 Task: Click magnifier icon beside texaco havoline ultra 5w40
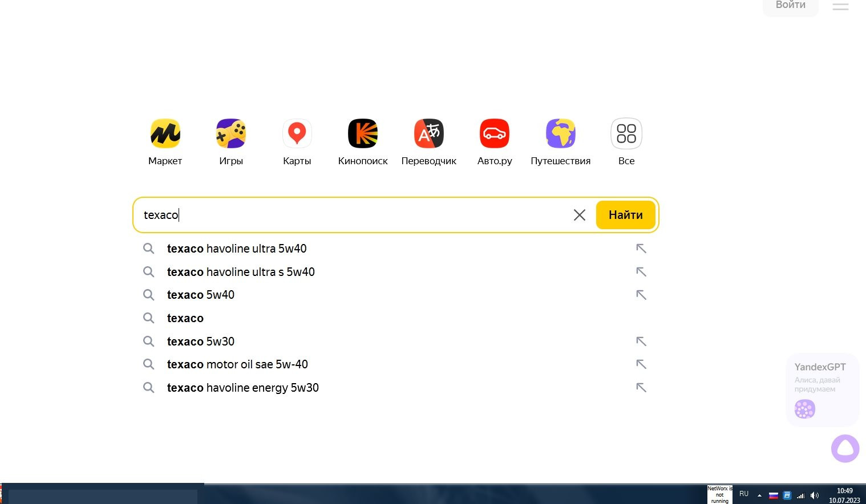(x=148, y=249)
